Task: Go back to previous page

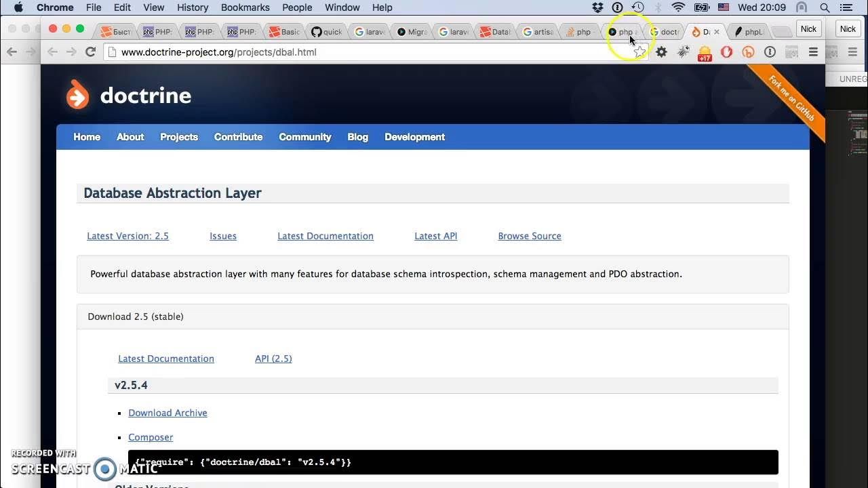Action: [x=52, y=52]
